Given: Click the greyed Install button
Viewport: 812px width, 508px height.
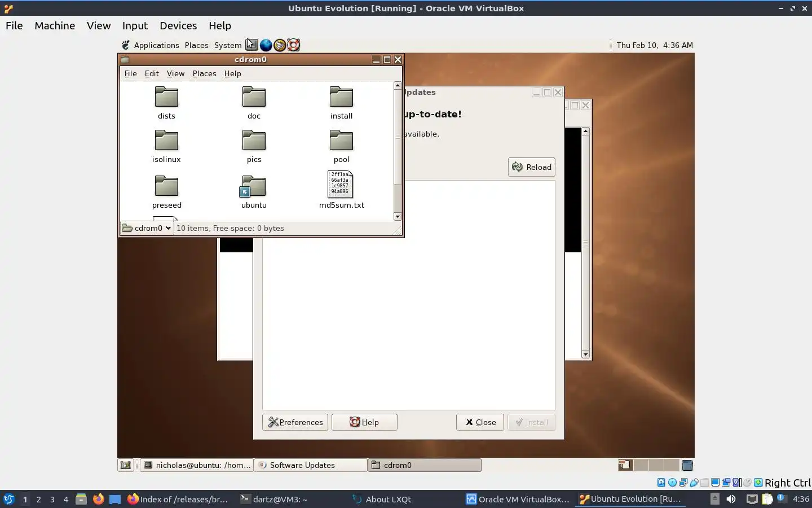Looking at the screenshot, I should point(531,422).
